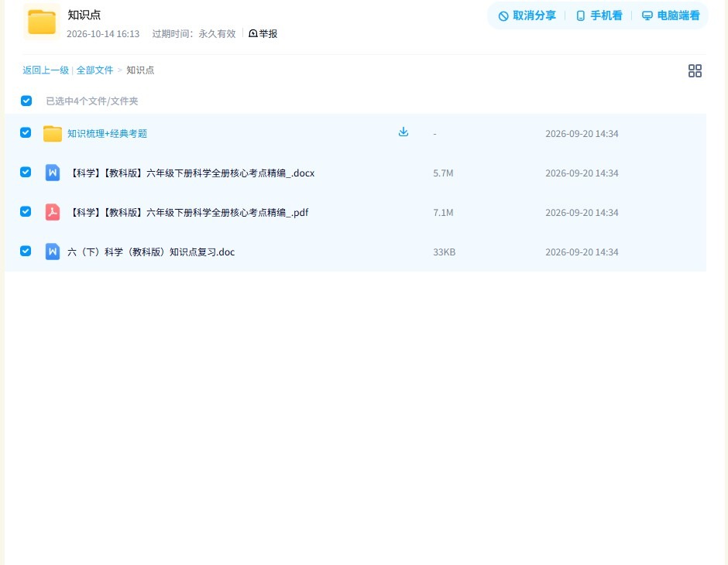
Task: Click 手机看 to view on phone
Action: click(599, 15)
